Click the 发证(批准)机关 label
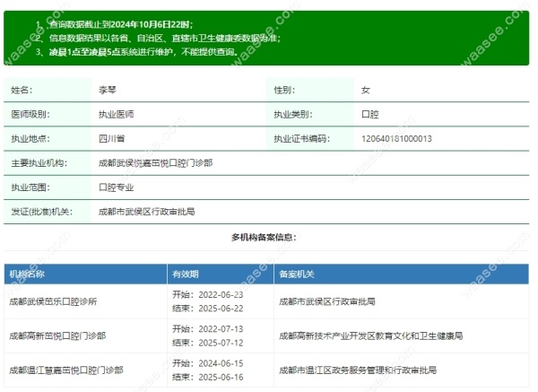Screen dimensions: 538x392 (x=42, y=212)
